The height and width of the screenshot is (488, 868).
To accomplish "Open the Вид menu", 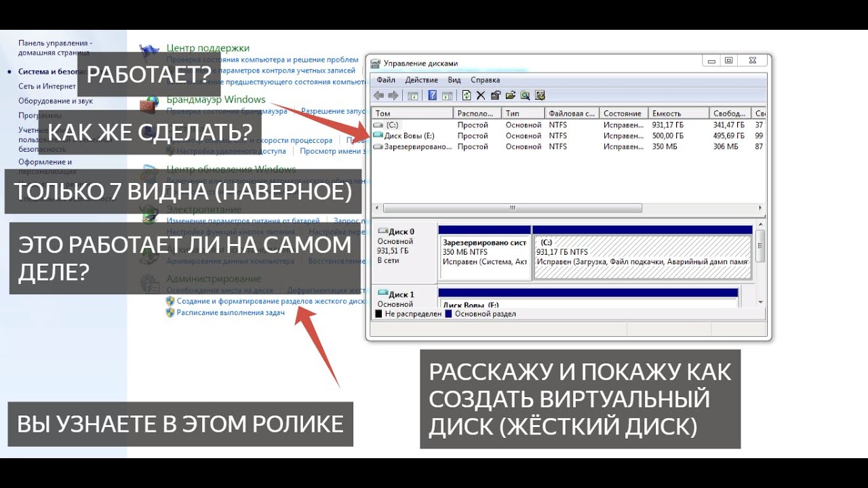I will 454,80.
